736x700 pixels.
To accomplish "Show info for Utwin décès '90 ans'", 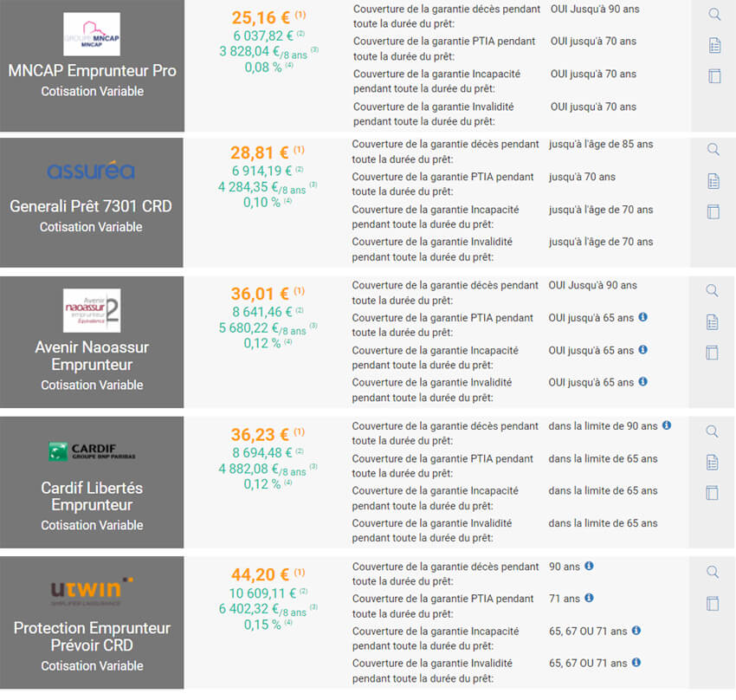I will 590,566.
